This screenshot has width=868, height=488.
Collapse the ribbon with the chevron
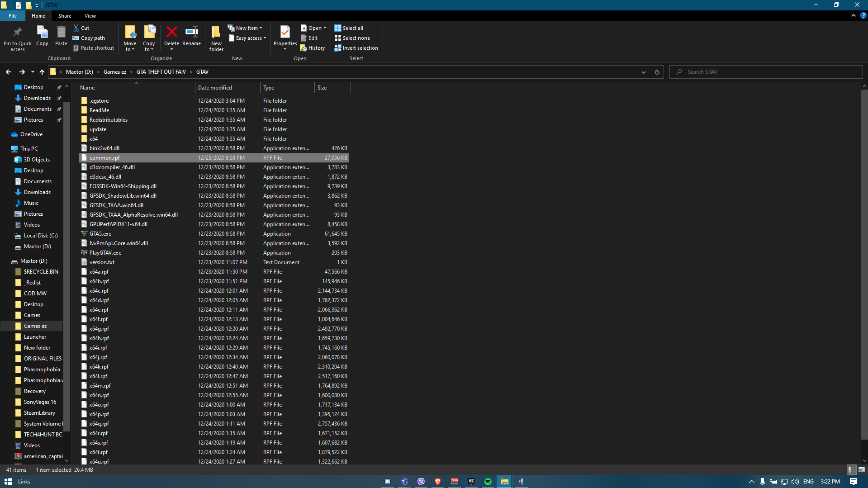click(854, 15)
